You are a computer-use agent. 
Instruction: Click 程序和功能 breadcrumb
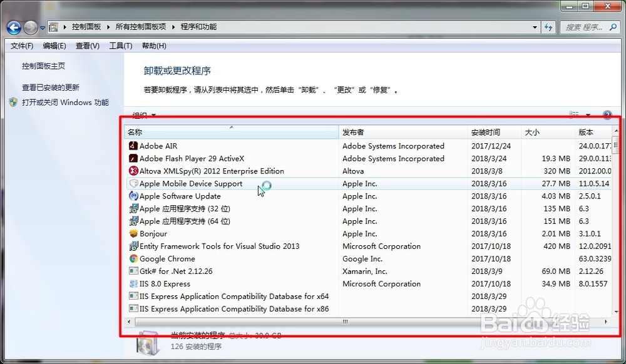[198, 27]
